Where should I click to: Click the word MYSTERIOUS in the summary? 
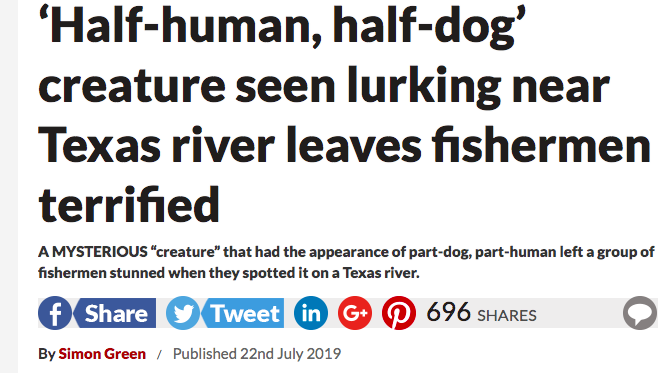click(100, 252)
